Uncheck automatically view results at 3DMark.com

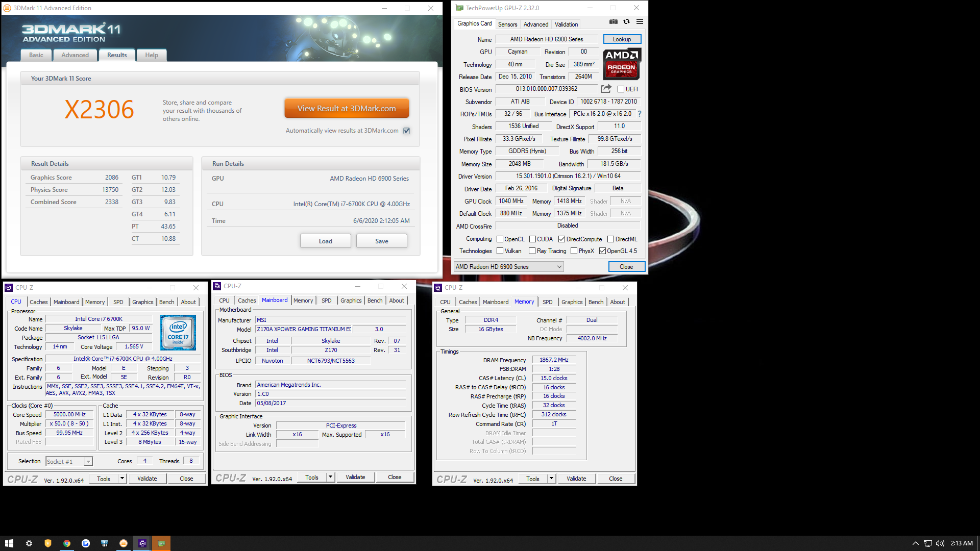pos(407,131)
